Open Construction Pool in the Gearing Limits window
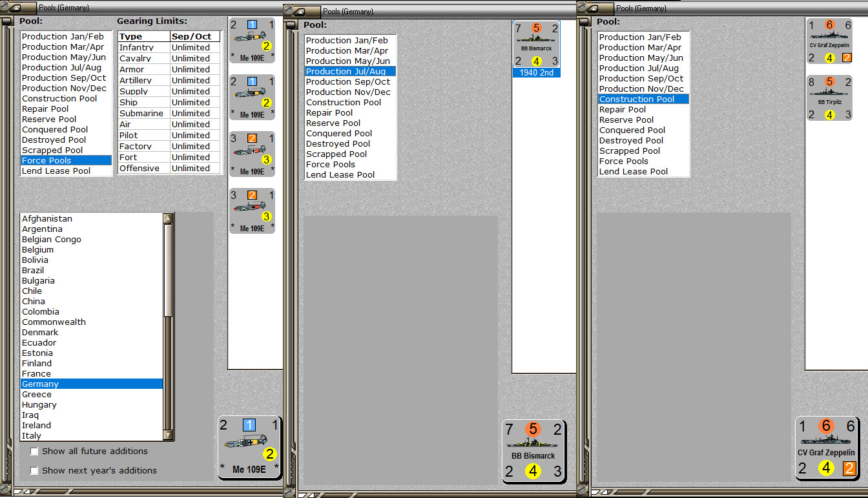This screenshot has width=868, height=498. (x=66, y=99)
